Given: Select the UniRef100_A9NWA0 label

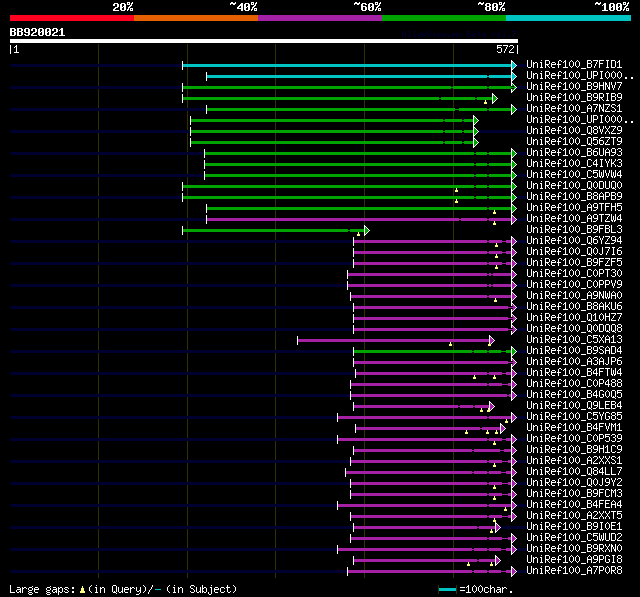Looking at the screenshot, I should coord(574,296).
